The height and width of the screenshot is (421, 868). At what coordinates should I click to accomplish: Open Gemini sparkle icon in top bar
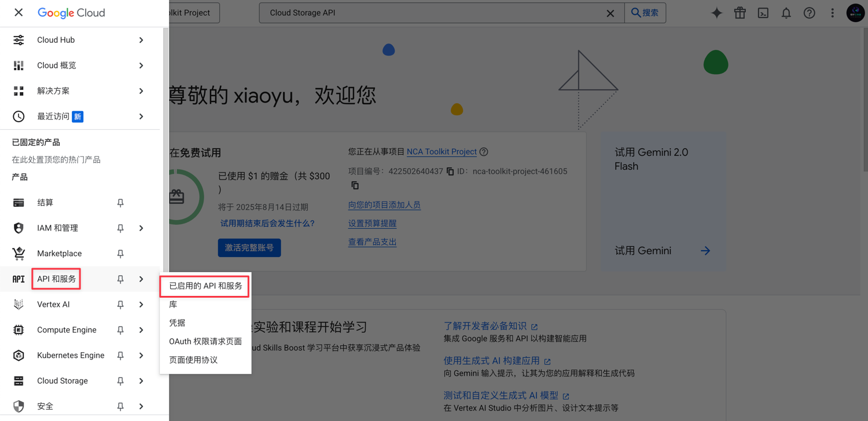coord(716,13)
